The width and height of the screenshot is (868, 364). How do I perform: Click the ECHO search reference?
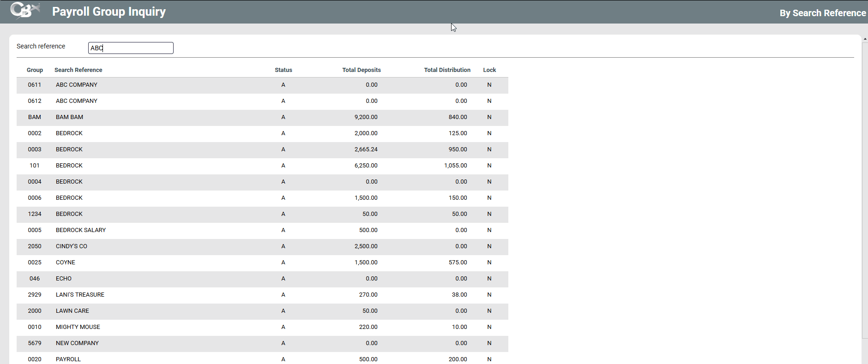pos(64,279)
